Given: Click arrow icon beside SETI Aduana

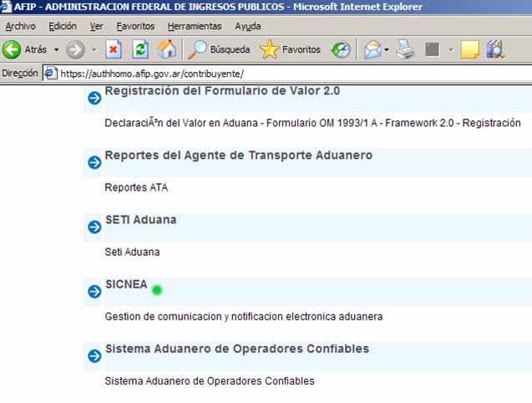Looking at the screenshot, I should 94,227.
